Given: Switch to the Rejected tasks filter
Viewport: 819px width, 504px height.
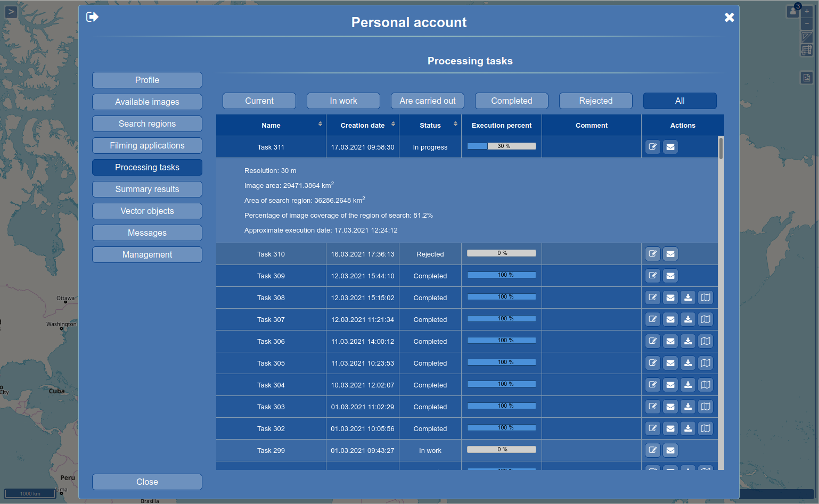Looking at the screenshot, I should coord(595,101).
